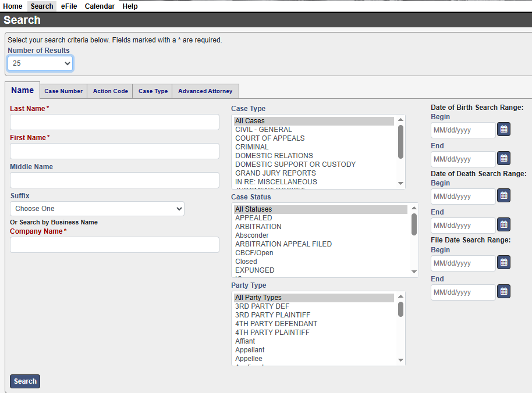Open calendar picker for Date of Death Begin
Viewport: 532px width, 393px height.
[x=503, y=195]
